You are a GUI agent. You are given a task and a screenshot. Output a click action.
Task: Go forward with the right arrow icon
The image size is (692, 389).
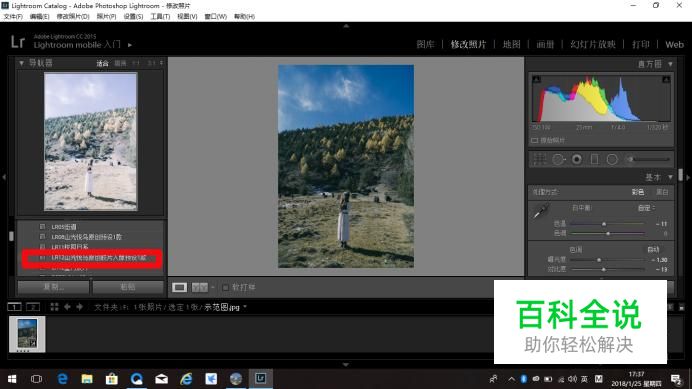tap(80, 306)
